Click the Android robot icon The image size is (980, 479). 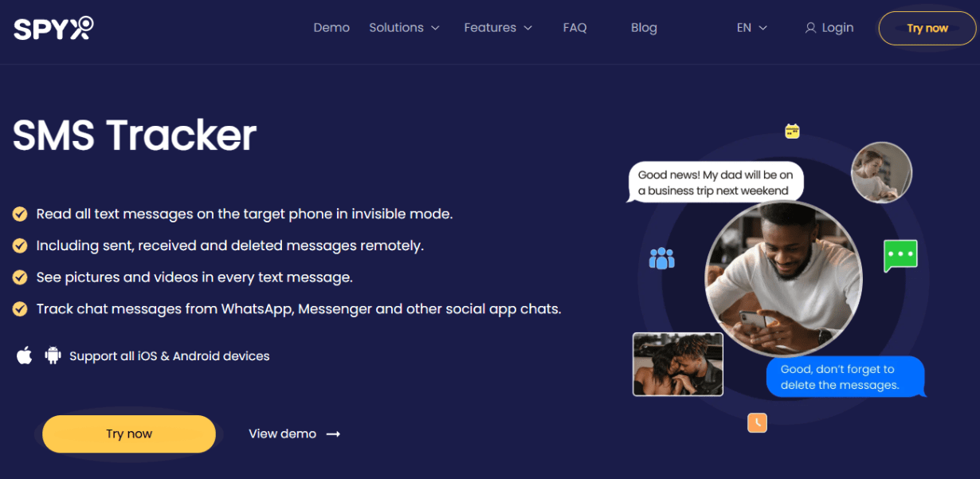click(x=53, y=355)
